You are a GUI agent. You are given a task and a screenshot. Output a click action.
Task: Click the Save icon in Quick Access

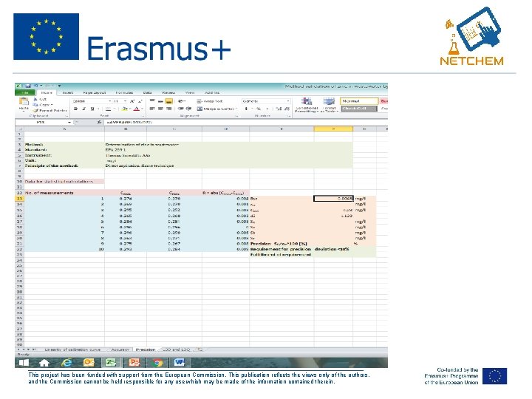28,86
